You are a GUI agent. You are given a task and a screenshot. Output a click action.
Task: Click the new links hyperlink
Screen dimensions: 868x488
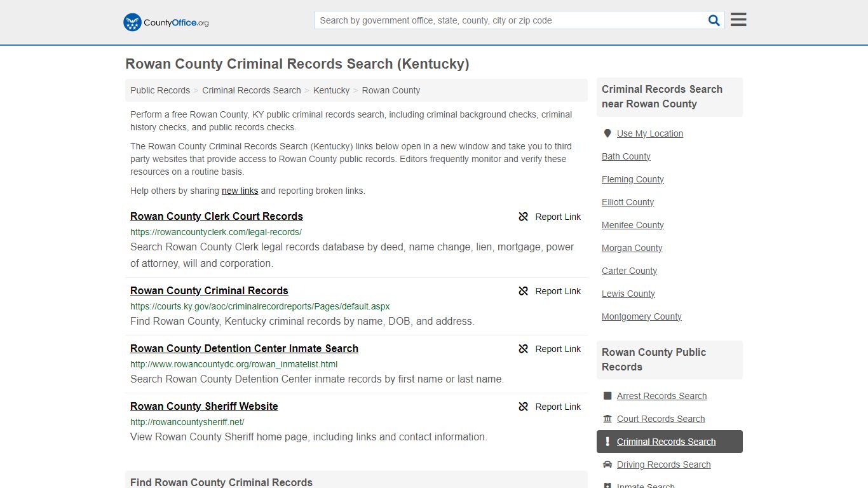coord(240,191)
